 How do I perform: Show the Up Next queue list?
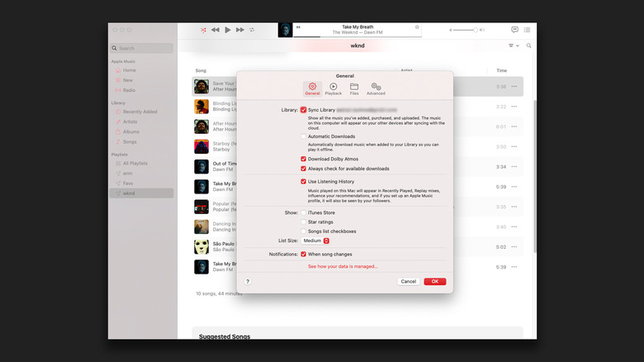pos(528,30)
